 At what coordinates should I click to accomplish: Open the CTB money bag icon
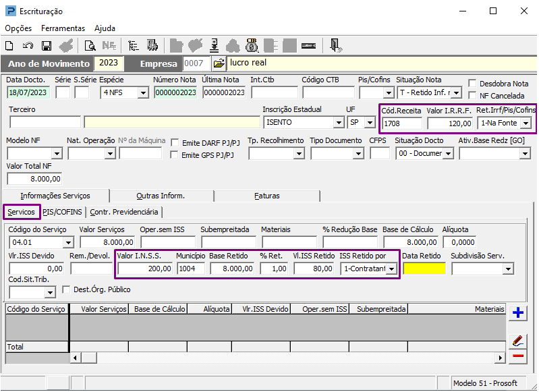[x=252, y=45]
